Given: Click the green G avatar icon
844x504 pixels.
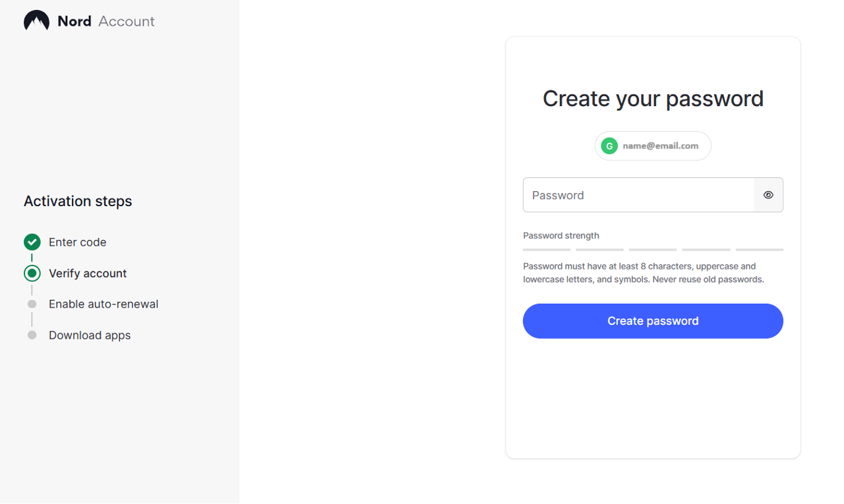Looking at the screenshot, I should point(609,146).
